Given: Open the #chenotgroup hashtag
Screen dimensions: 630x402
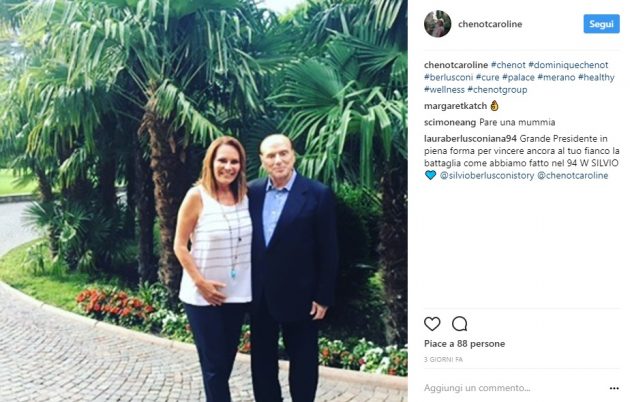Looking at the screenshot, I should click(x=497, y=90).
